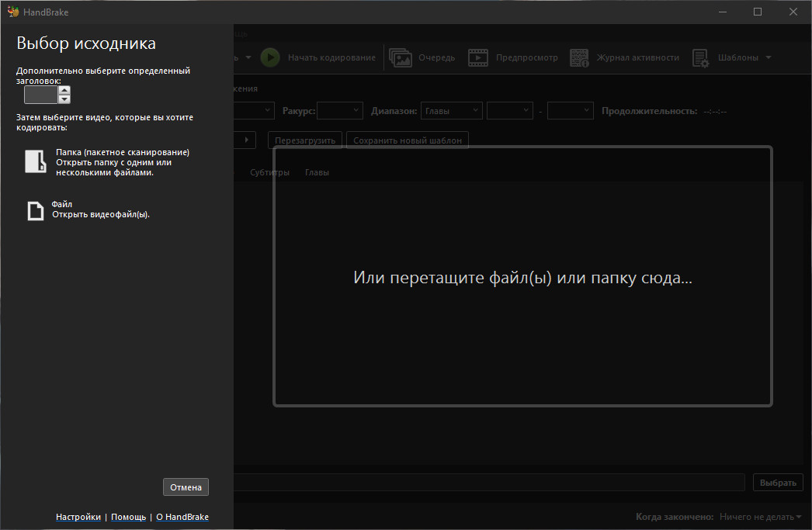Choose Файл Открыть видеофайл(ы) option
Screen dimensions: 812x530
click(x=88, y=209)
